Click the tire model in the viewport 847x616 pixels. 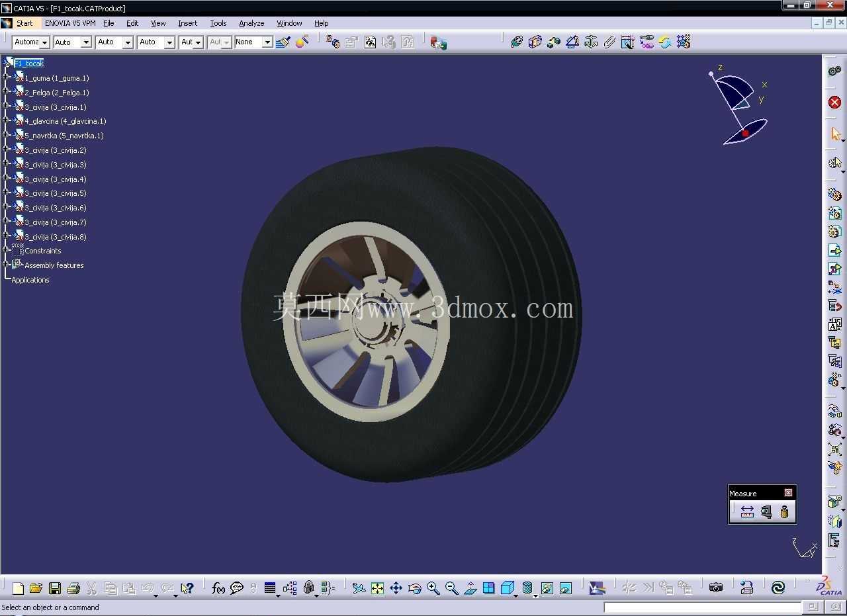point(410,314)
